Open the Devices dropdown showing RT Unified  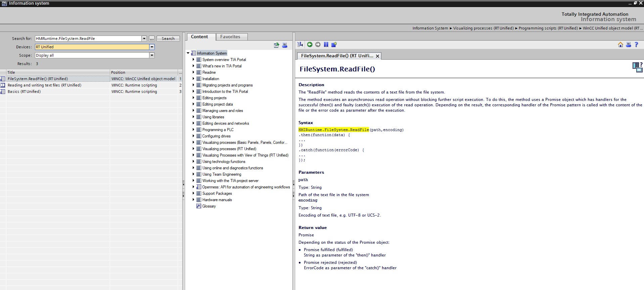coord(152,47)
